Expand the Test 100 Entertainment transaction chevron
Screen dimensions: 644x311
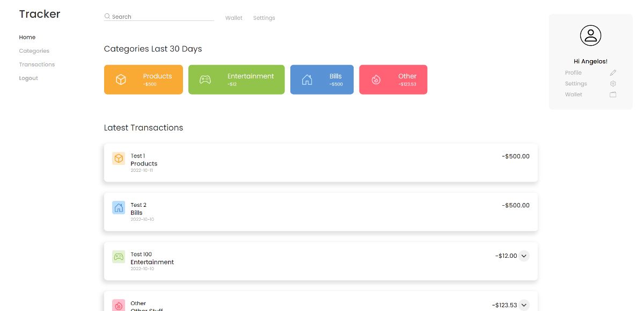[x=524, y=256]
